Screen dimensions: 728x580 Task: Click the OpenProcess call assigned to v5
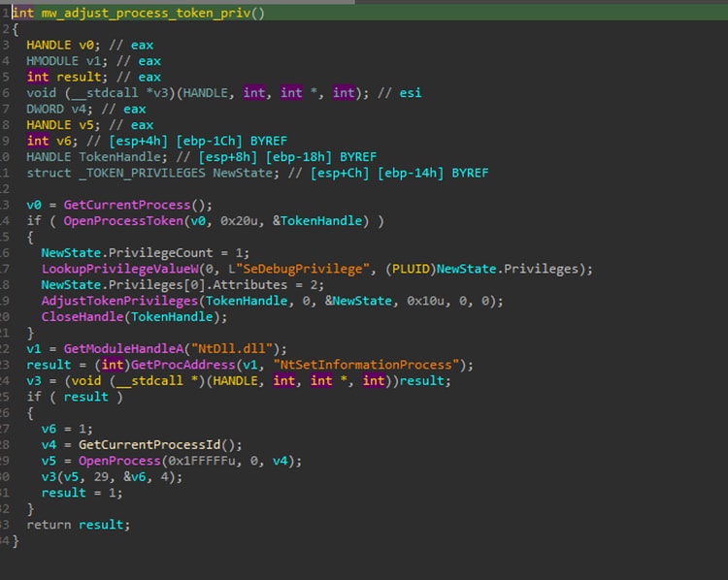pyautogui.click(x=119, y=461)
